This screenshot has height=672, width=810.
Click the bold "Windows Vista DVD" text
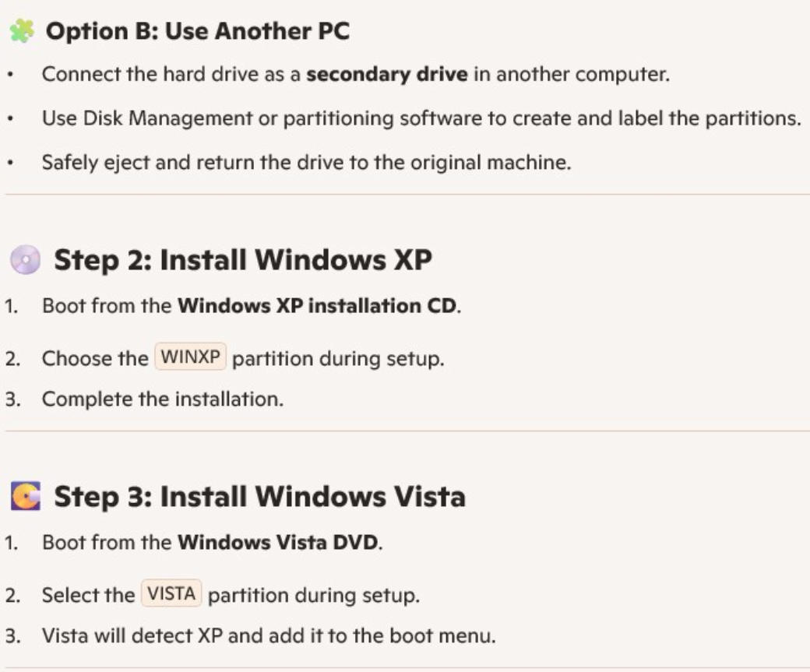(279, 542)
